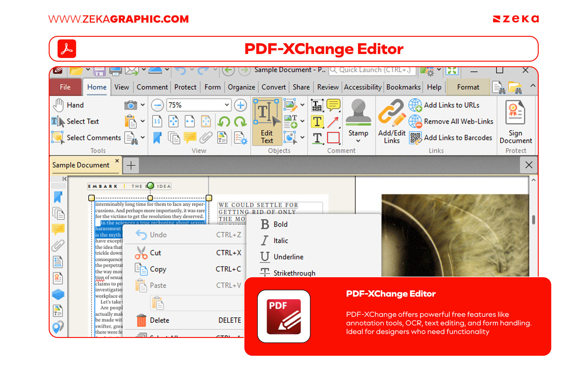
Task: Click the vertical scrollbar thumb
Action: [x=533, y=220]
